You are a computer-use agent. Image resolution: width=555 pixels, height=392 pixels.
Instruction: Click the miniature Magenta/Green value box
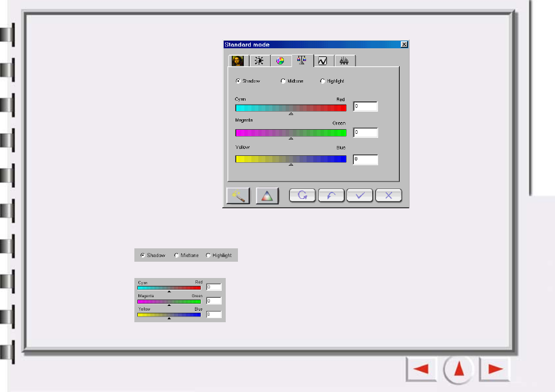tap(214, 301)
